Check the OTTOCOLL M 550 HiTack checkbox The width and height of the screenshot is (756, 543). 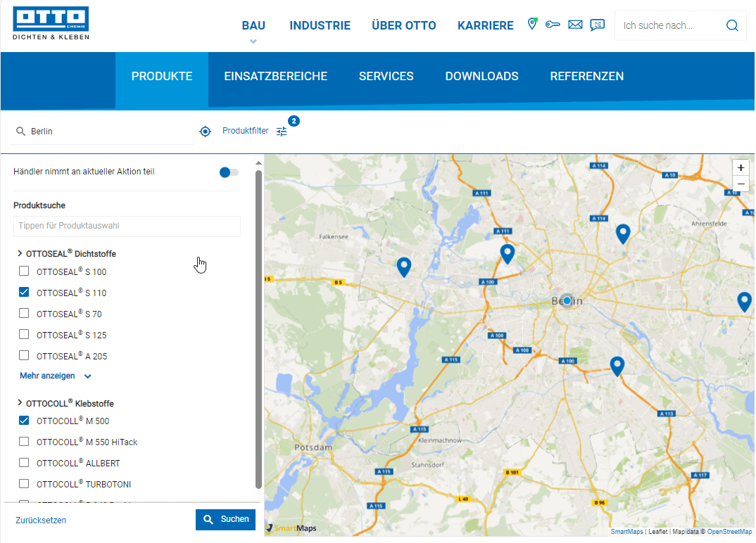[x=24, y=441]
